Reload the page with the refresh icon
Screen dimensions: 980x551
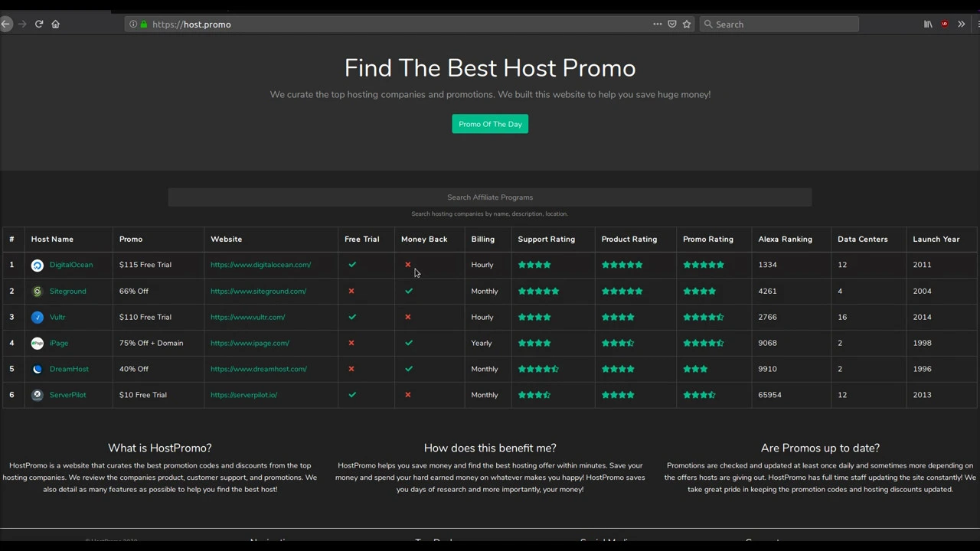(x=39, y=24)
